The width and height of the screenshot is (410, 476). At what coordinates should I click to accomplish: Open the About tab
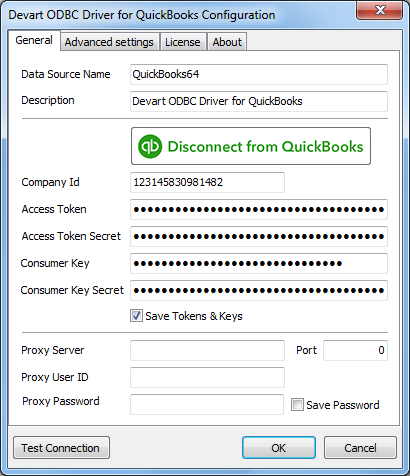click(227, 42)
